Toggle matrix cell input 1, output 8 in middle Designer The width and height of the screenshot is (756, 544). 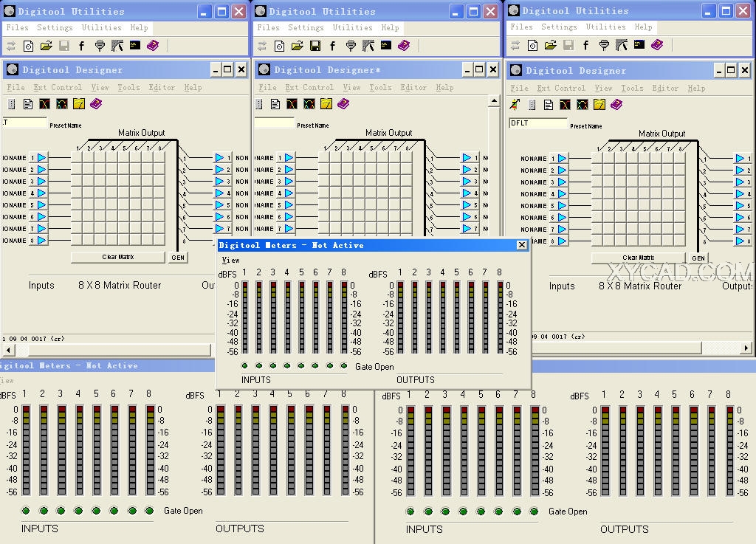pos(407,157)
